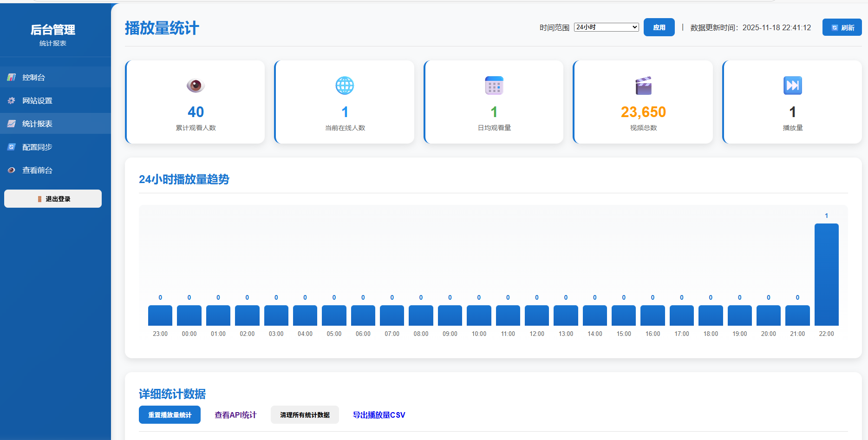The width and height of the screenshot is (868, 440).
Task: Click the calendar icon for 日均观看量
Action: point(494,85)
